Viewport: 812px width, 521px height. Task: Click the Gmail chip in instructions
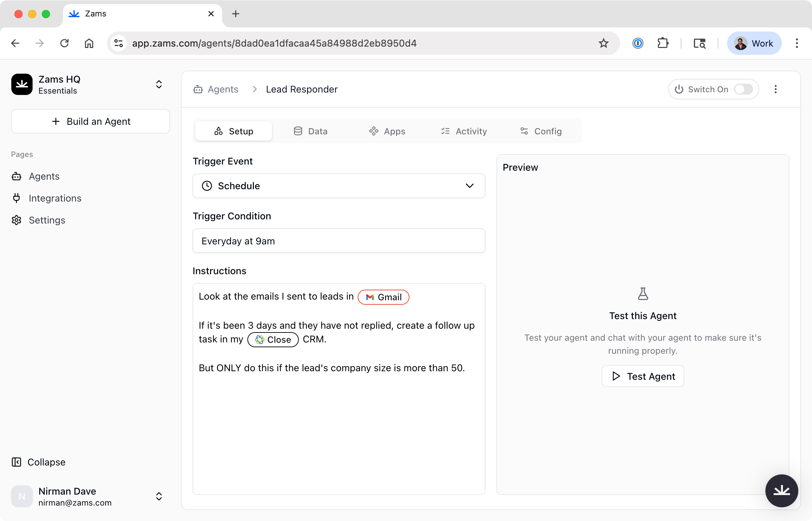point(383,297)
